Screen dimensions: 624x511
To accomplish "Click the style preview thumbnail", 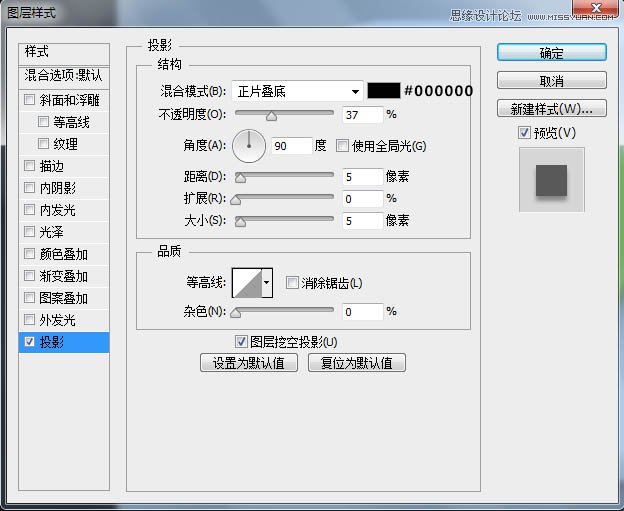I will 551,180.
